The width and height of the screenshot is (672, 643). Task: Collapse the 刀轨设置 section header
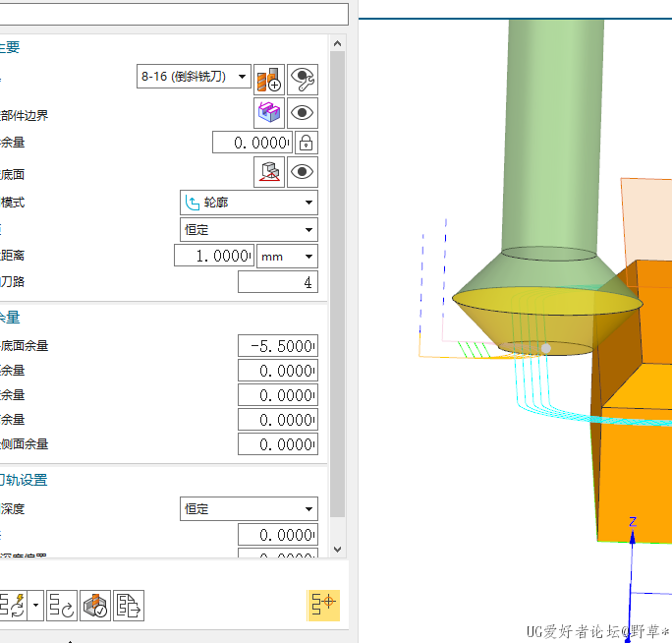[24, 480]
